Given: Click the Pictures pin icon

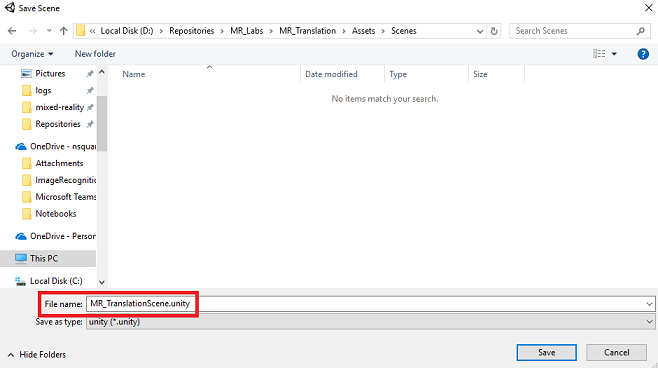Looking at the screenshot, I should click(x=90, y=74).
